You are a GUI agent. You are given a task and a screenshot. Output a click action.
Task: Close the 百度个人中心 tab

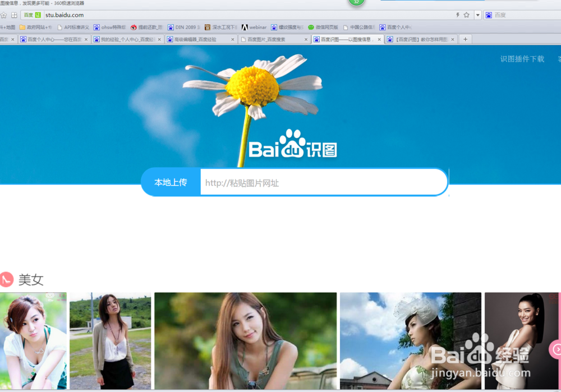[86, 39]
